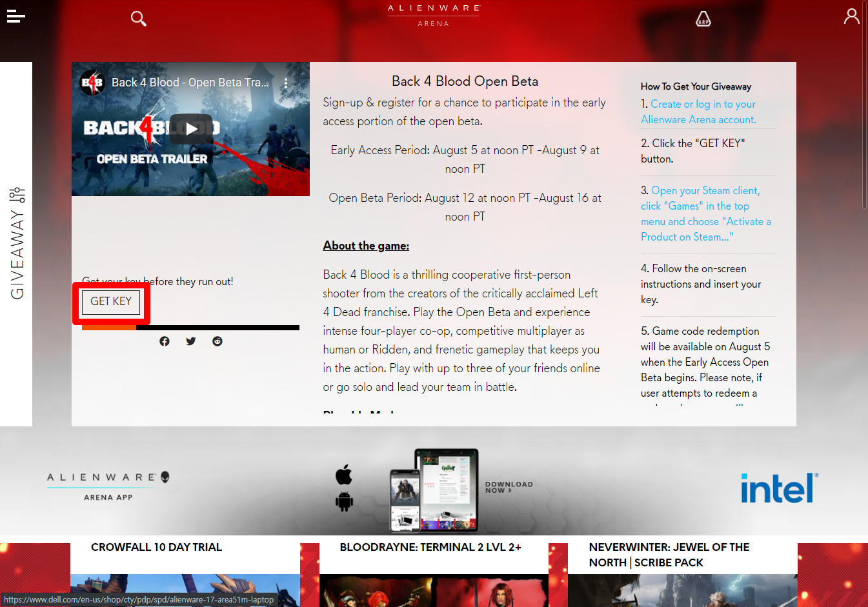Follow 'Open your Steam client' instructions link
The width and height of the screenshot is (868, 607).
(x=706, y=214)
